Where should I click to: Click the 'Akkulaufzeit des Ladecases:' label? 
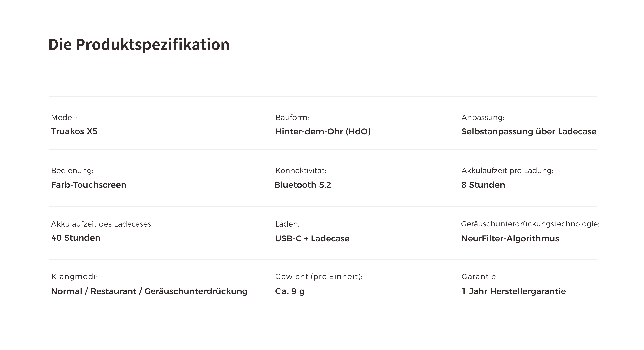102,224
